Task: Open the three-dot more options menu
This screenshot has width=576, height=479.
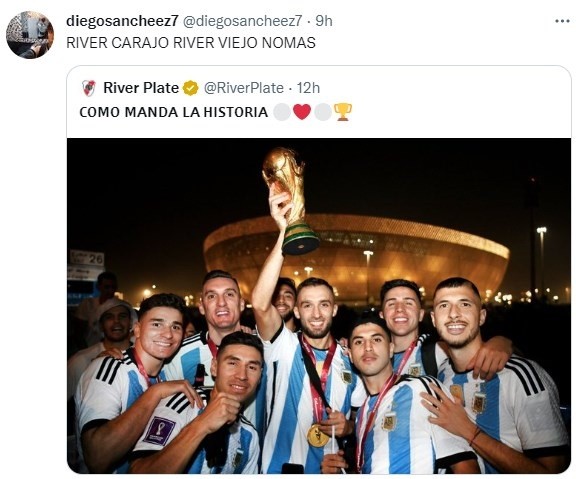Action: pyautogui.click(x=562, y=21)
